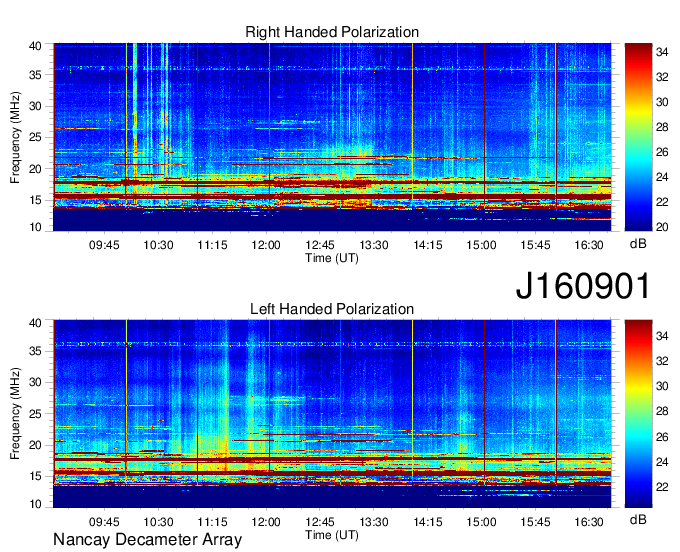Image resolution: width=680 pixels, height=552 pixels.
Task: Click the 15 frequency tick on Right Handed plot
Action: (x=36, y=200)
